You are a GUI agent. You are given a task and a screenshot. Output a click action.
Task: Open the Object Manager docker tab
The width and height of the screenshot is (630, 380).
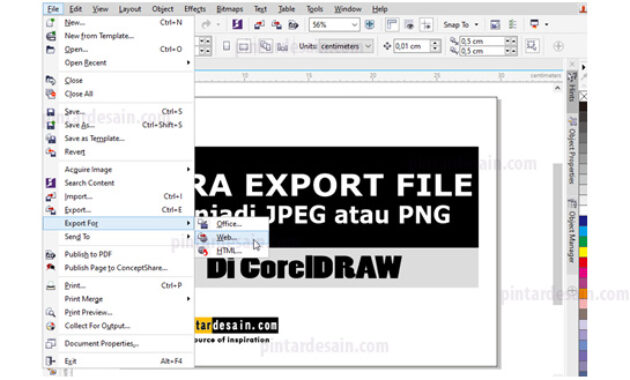(572, 231)
